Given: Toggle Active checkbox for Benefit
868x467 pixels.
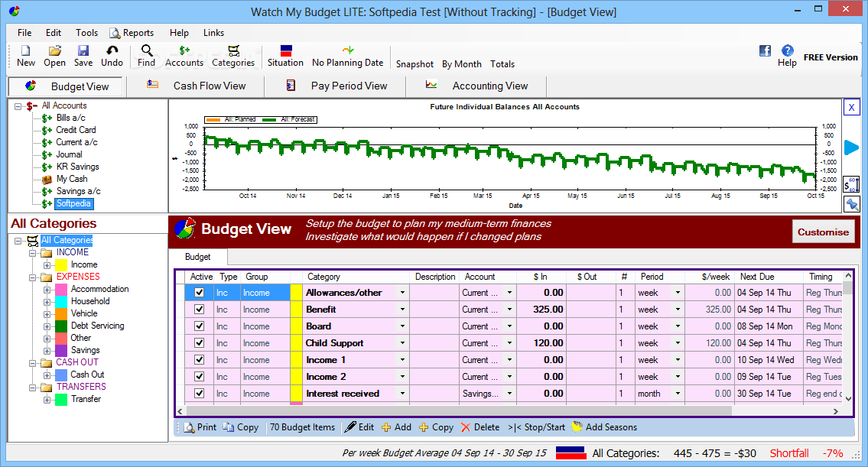Looking at the screenshot, I should [x=200, y=310].
